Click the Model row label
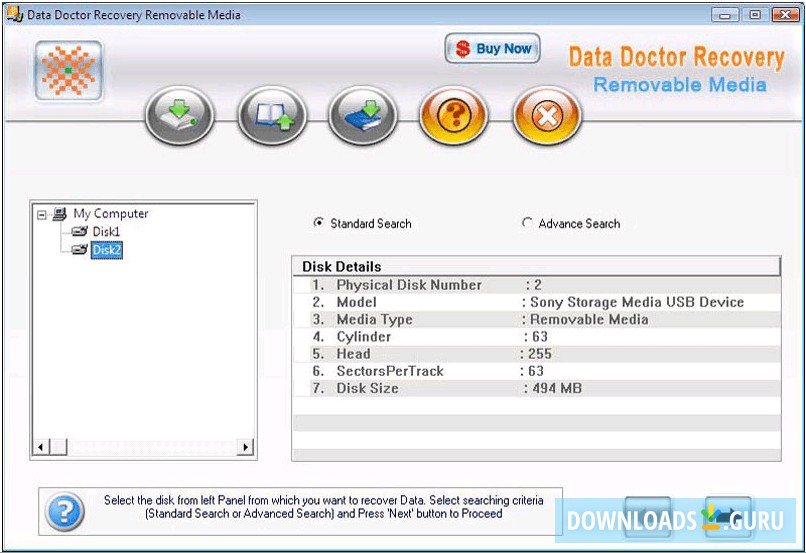Image resolution: width=806 pixels, height=553 pixels. pos(356,302)
